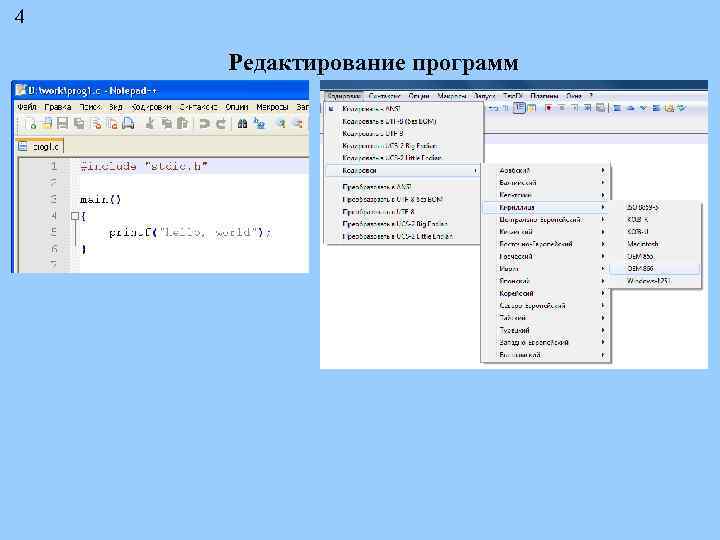Click the Replace toolbar icon
The width and height of the screenshot is (720, 540).
pyautogui.click(x=259, y=123)
